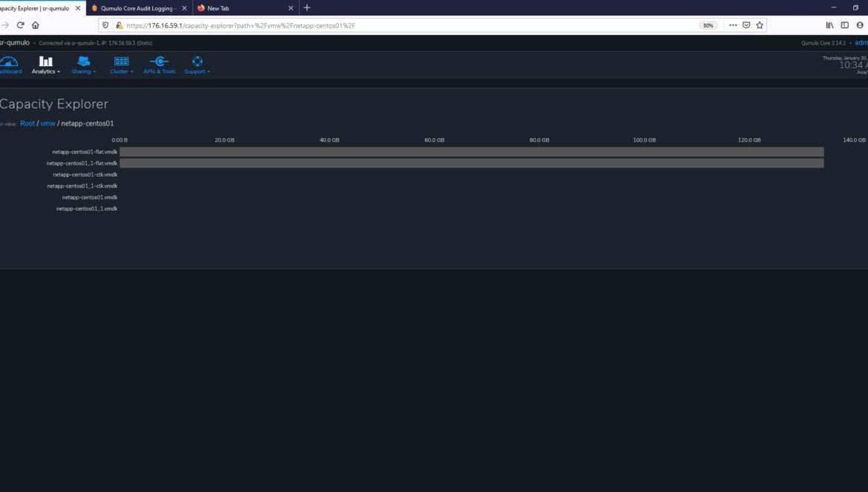Click the 60.0 GB axis label

tap(434, 140)
